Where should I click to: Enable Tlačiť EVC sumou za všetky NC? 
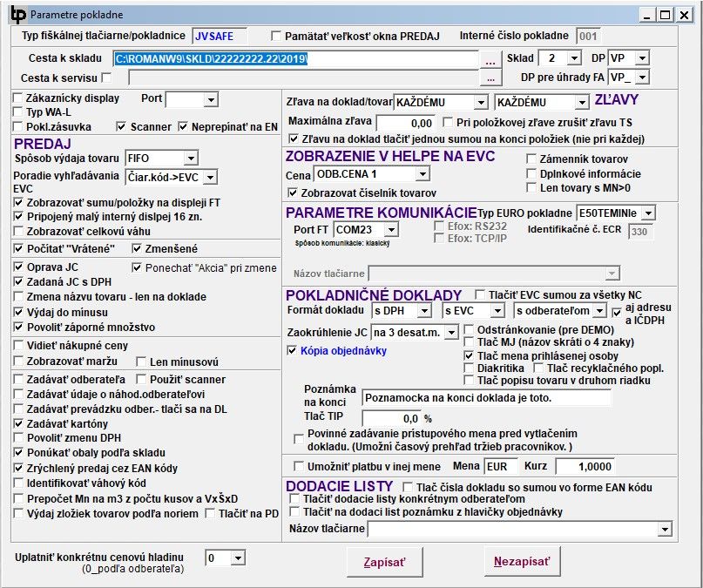tap(480, 295)
